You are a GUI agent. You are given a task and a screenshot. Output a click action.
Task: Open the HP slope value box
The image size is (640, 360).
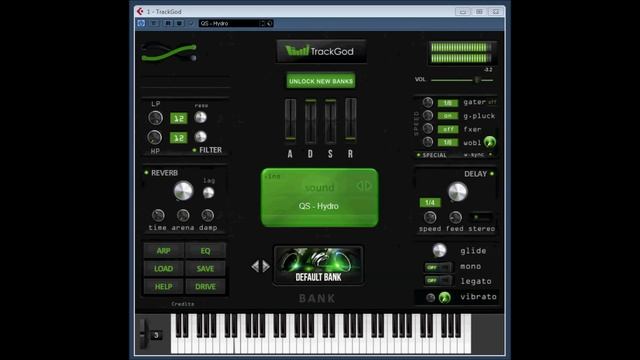pyautogui.click(x=179, y=138)
